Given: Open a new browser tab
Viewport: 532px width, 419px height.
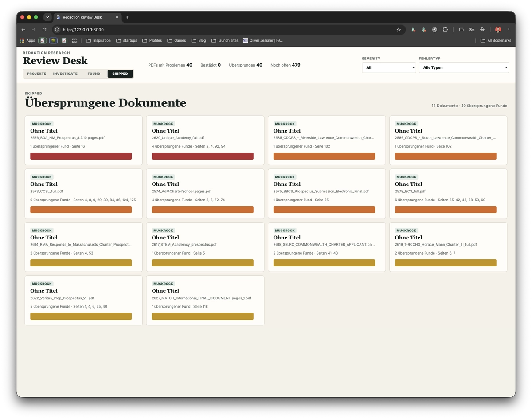Looking at the screenshot, I should 128,17.
